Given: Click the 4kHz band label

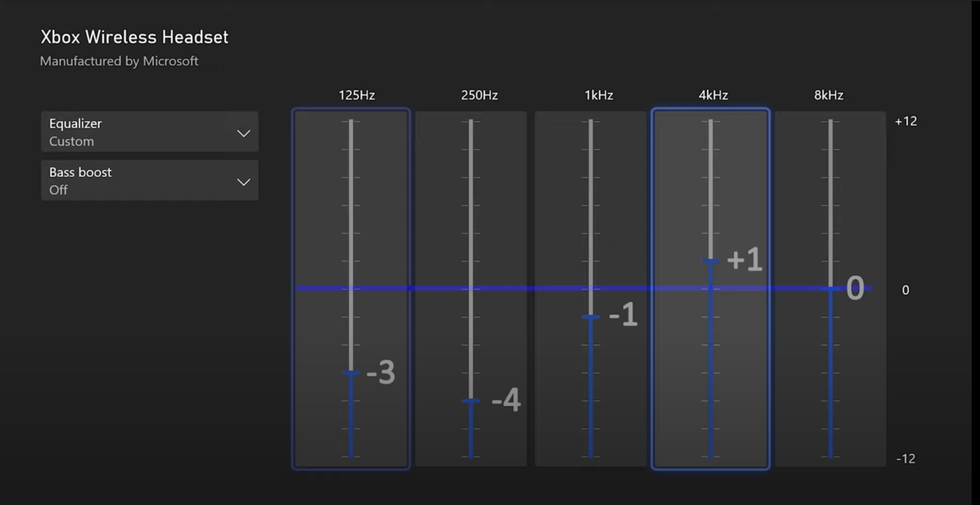Looking at the screenshot, I should coord(713,95).
